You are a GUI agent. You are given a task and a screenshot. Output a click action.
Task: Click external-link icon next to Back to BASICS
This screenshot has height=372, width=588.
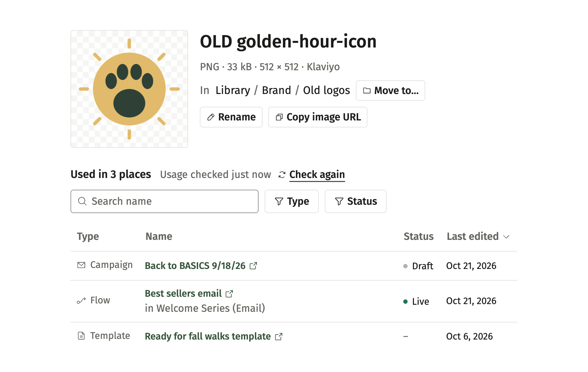point(254,266)
